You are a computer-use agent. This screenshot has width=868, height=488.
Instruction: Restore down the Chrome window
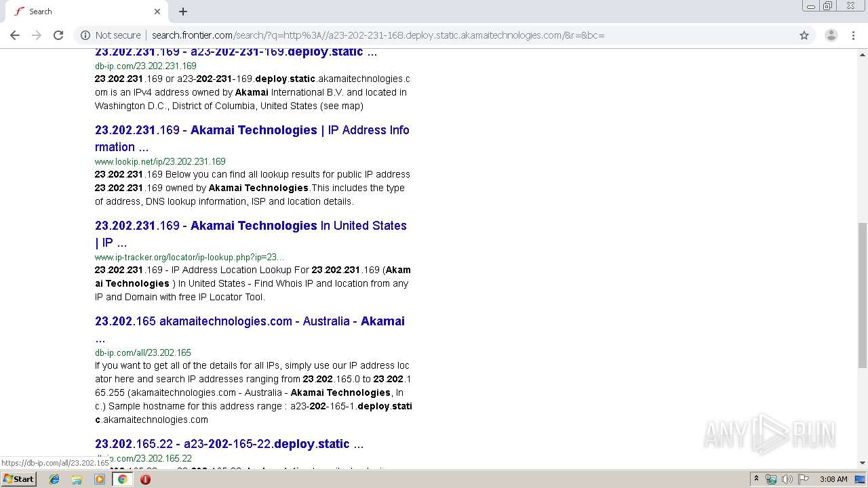(828, 6)
